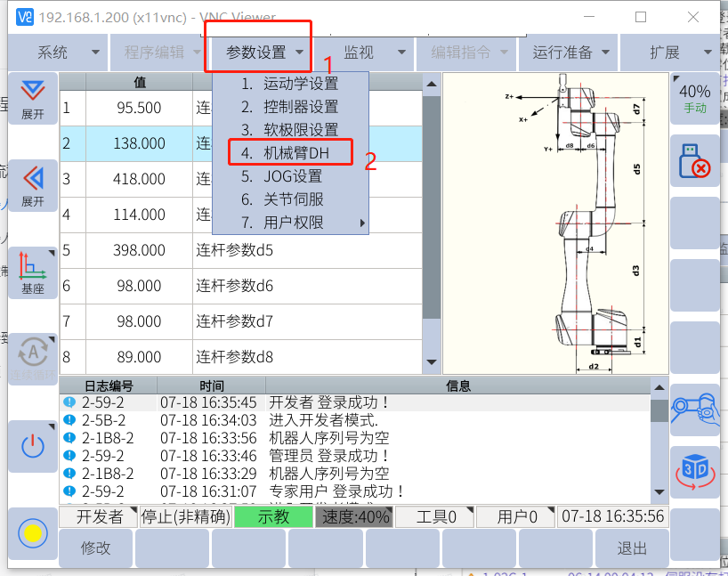Click the lower 展开 left-chevron icon

[33, 184]
